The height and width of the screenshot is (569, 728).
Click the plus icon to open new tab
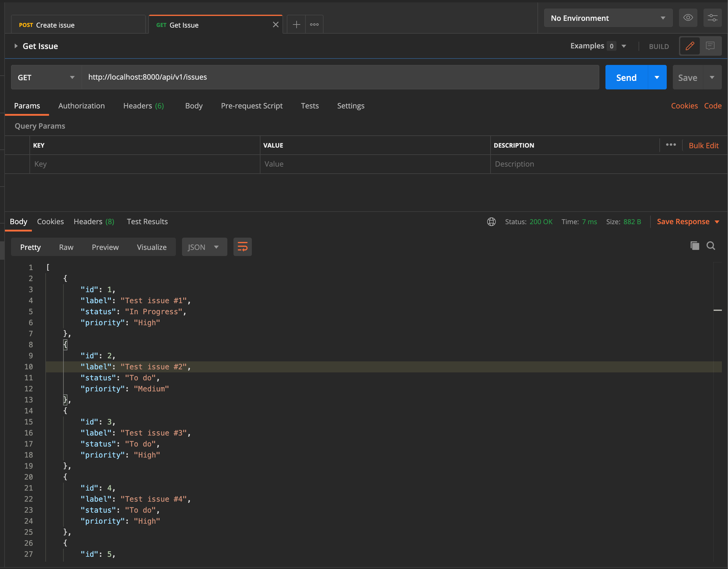(x=296, y=24)
